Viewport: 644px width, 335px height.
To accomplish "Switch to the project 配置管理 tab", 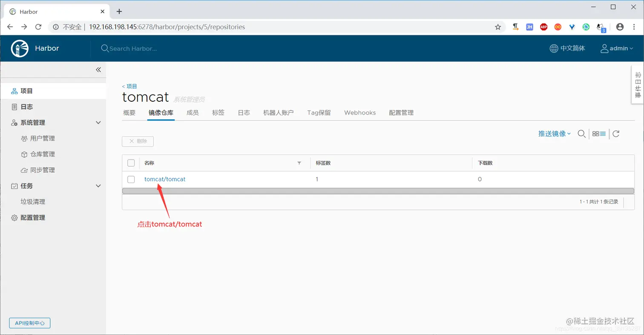I will coord(401,113).
